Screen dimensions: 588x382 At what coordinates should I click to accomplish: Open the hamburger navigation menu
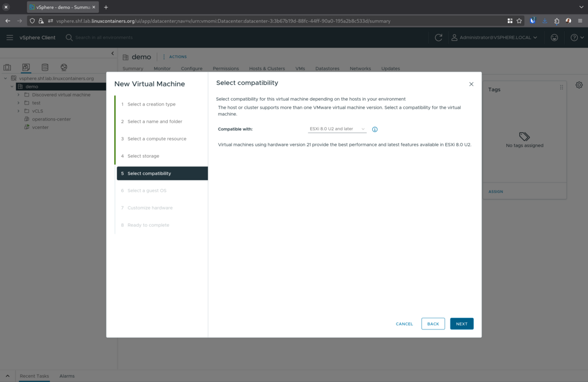10,38
